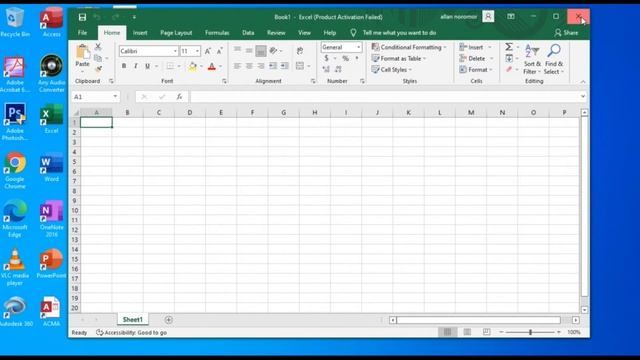Increase font size with the larger A icon
Viewport: 640px width, 360px height.
[208, 51]
